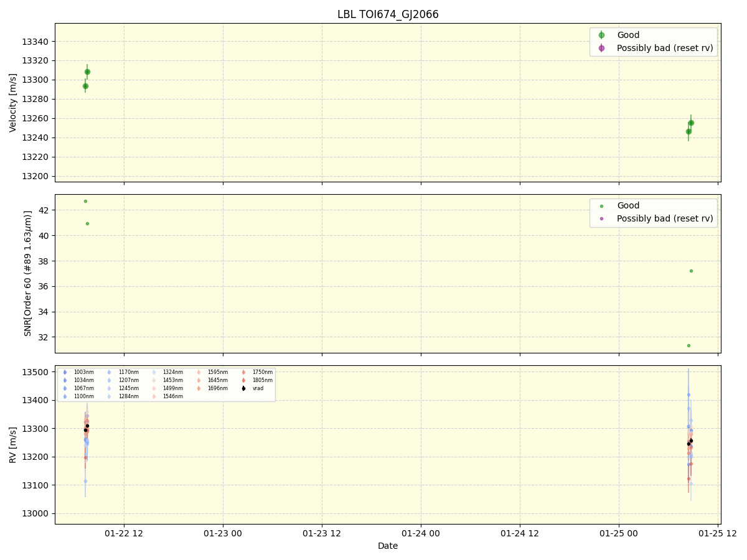Select the plot title LBL TOI674_GJ2066

point(388,14)
